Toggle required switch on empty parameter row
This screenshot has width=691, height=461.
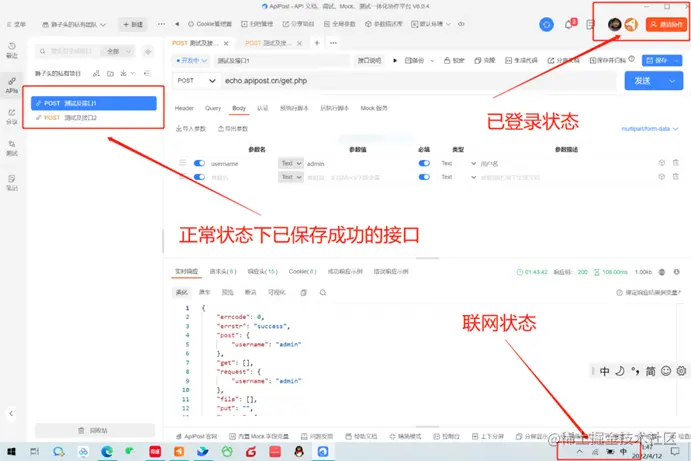tap(424, 177)
